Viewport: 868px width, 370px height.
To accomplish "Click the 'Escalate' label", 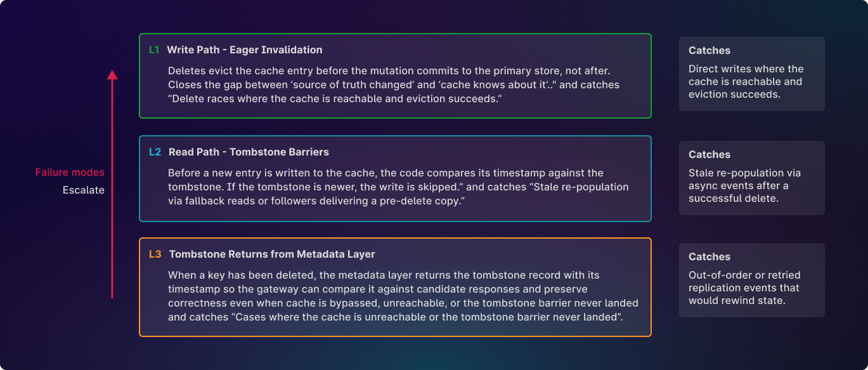I will 83,190.
